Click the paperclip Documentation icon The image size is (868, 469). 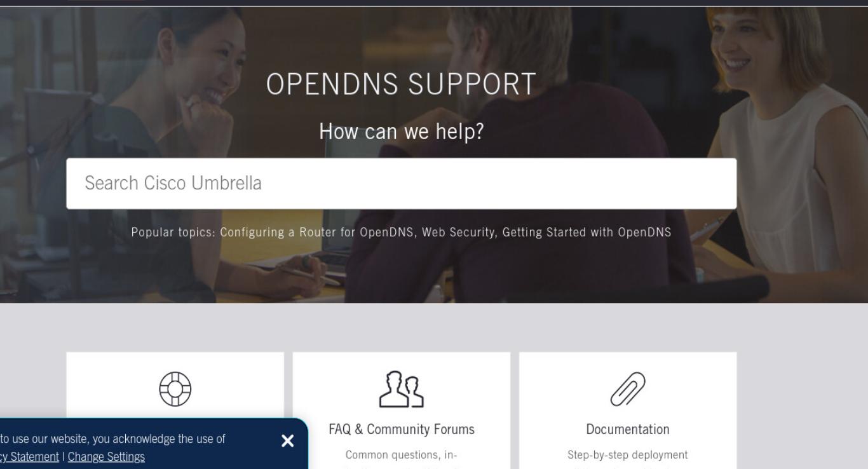(x=628, y=389)
